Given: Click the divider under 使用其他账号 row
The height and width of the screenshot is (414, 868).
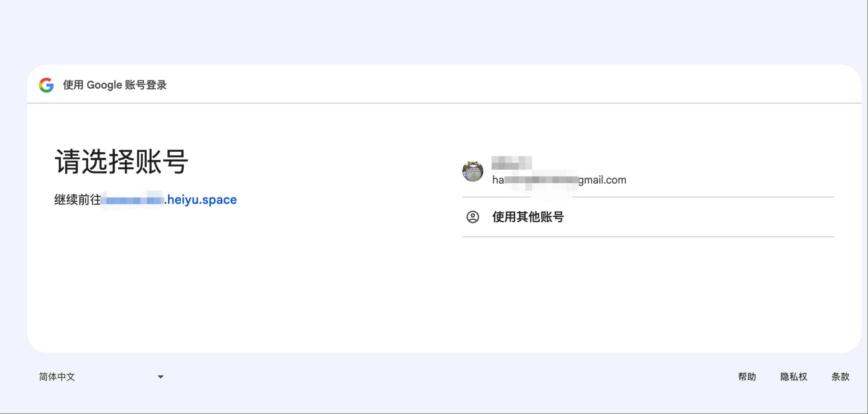Looking at the screenshot, I should pyautogui.click(x=648, y=237).
